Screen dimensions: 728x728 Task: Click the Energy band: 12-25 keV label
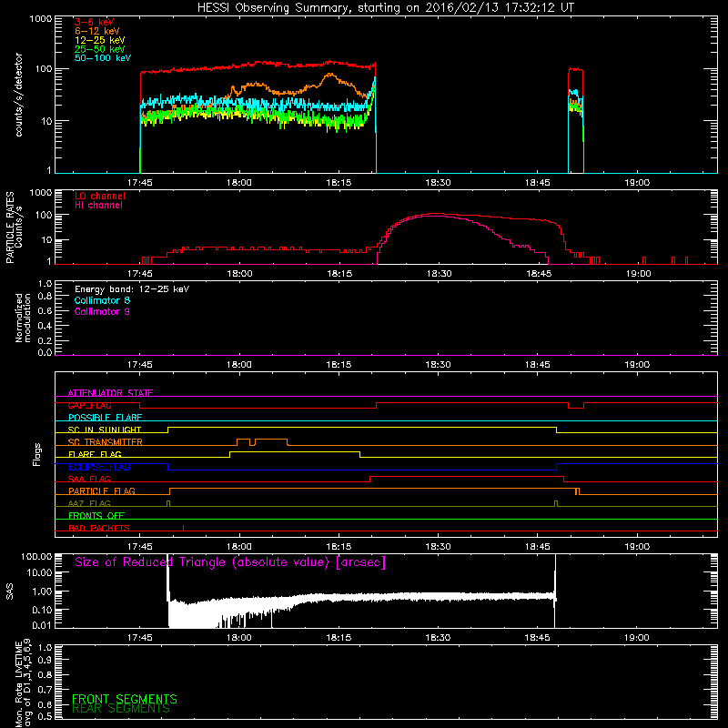pyautogui.click(x=132, y=289)
